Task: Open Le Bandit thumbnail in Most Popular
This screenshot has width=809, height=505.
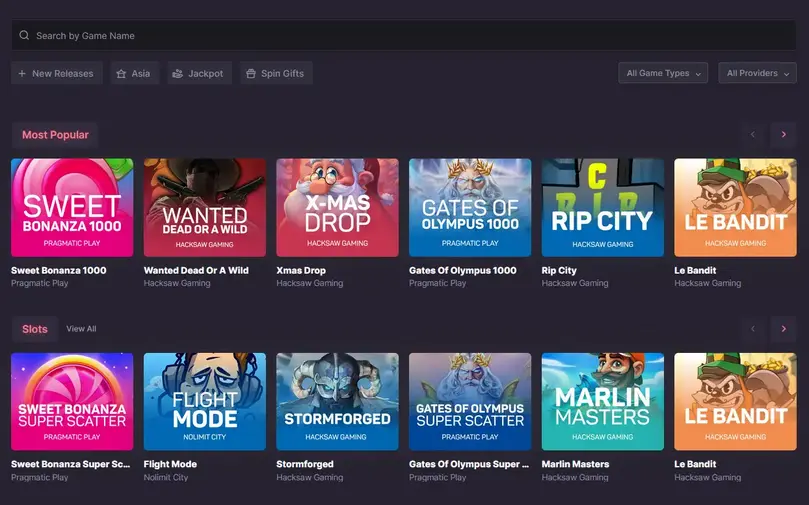Action: click(x=735, y=207)
